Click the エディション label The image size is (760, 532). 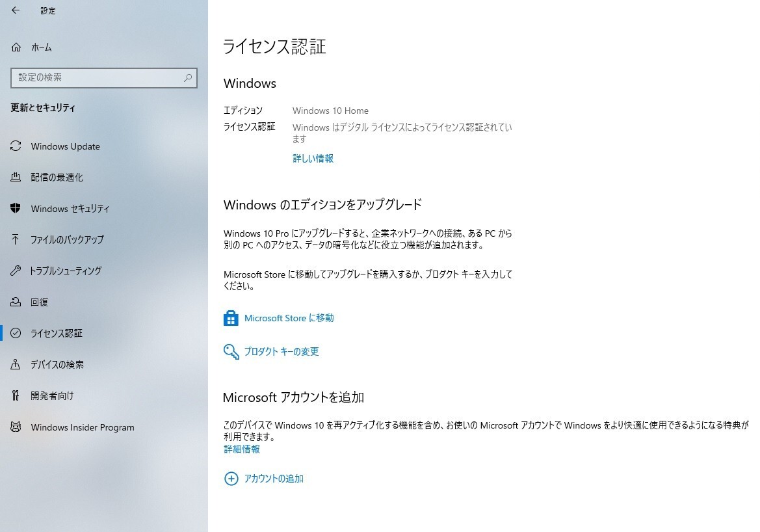coord(243,111)
